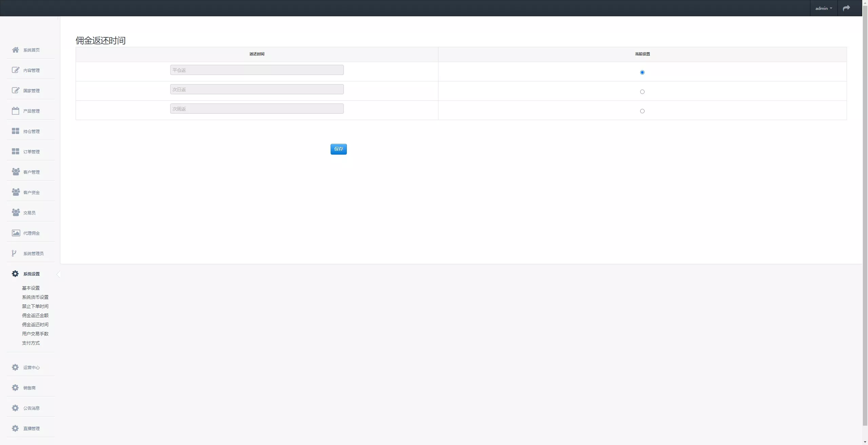The width and height of the screenshot is (868, 445).
Task: Click the grid icon beside 持仓管理
Action: pos(15,131)
